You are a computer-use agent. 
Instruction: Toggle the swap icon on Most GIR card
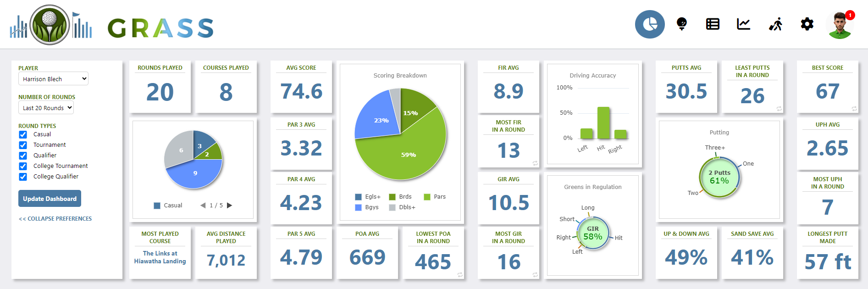[x=535, y=275]
